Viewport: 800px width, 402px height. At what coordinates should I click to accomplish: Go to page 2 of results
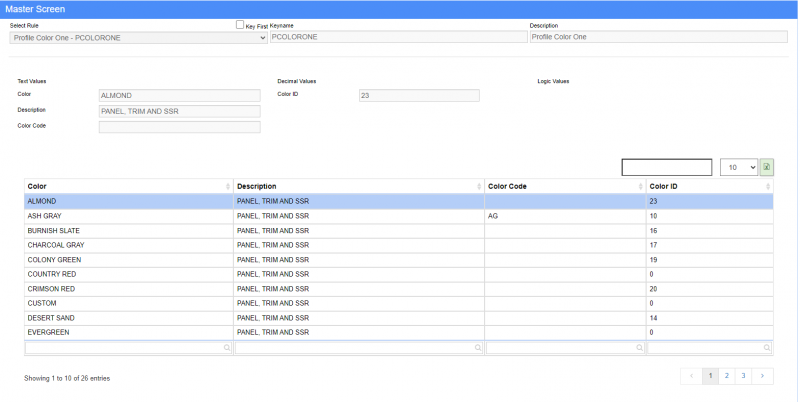pyautogui.click(x=727, y=376)
